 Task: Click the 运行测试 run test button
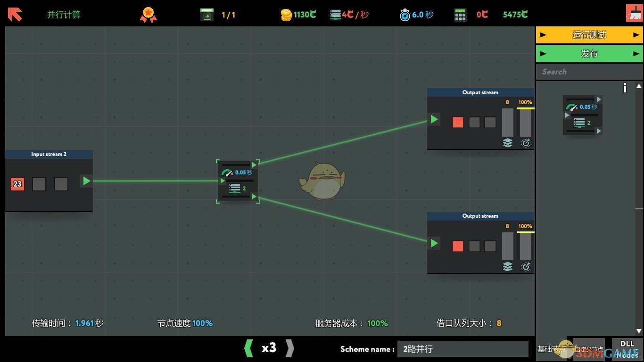pos(589,35)
